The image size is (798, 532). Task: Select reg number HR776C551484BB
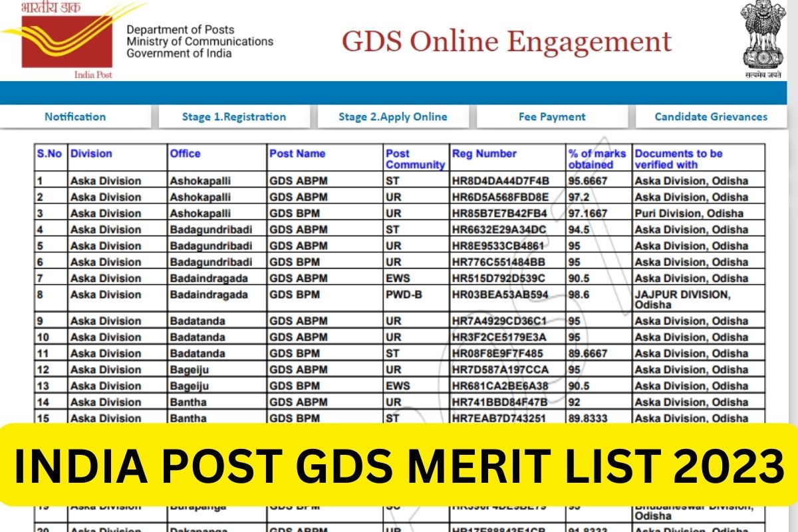(499, 262)
